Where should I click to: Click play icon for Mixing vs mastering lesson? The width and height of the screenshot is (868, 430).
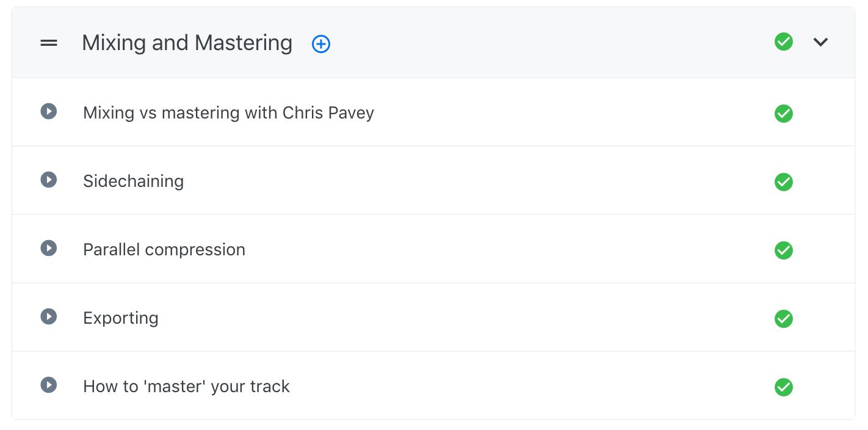pyautogui.click(x=49, y=111)
